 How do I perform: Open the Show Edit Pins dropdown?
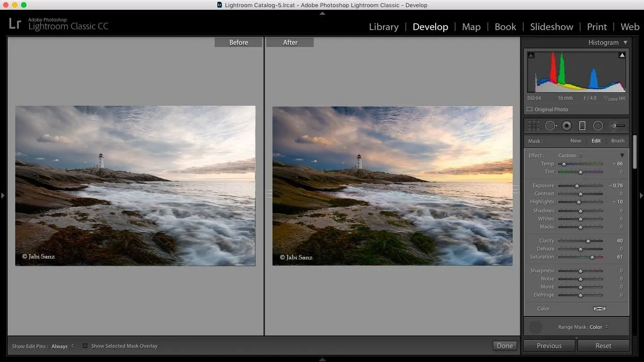point(62,346)
